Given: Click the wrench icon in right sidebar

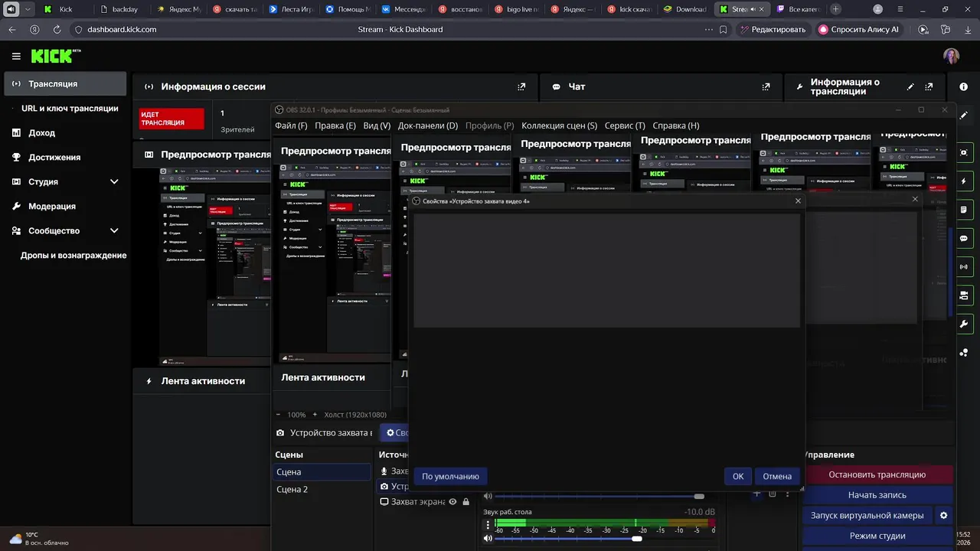Looking at the screenshot, I should click(x=963, y=324).
